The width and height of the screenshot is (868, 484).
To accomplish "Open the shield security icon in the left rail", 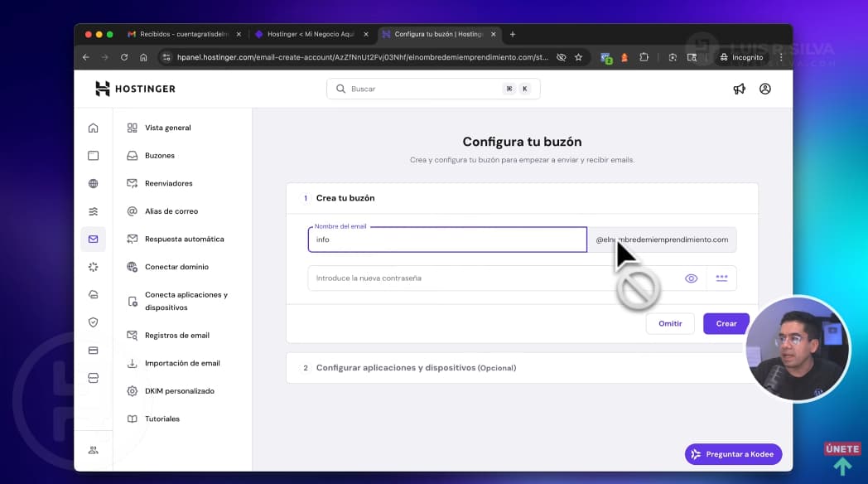I will click(93, 322).
